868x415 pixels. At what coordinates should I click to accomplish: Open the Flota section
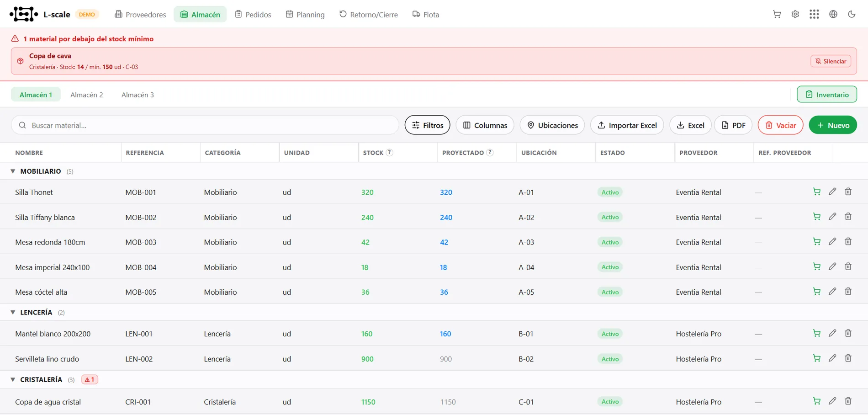pyautogui.click(x=426, y=15)
